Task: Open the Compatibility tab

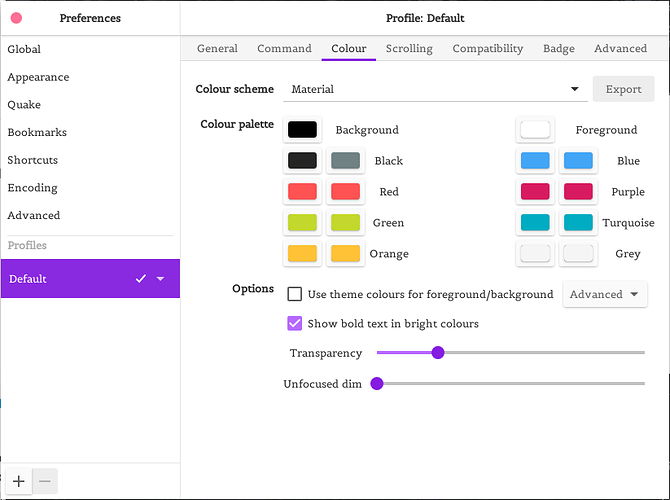Action: click(x=487, y=48)
